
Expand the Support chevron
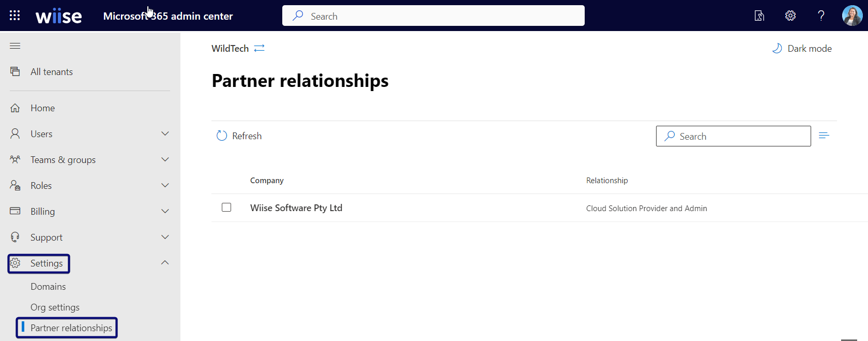coord(165,237)
